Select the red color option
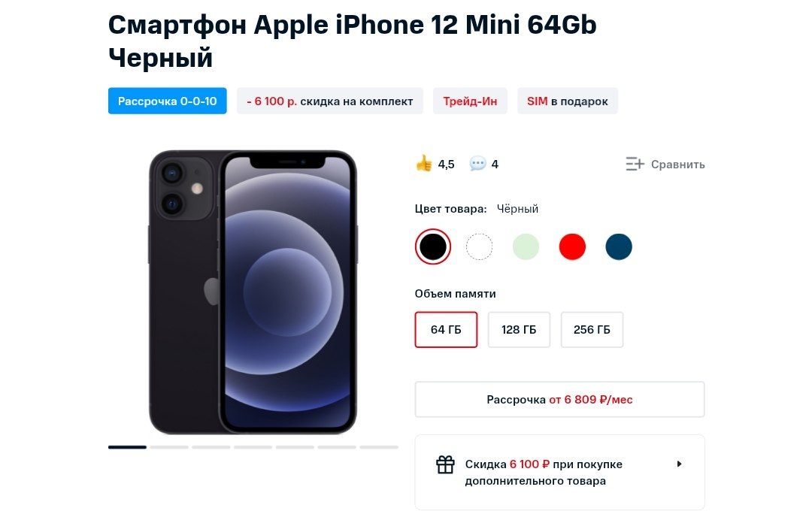 (572, 246)
